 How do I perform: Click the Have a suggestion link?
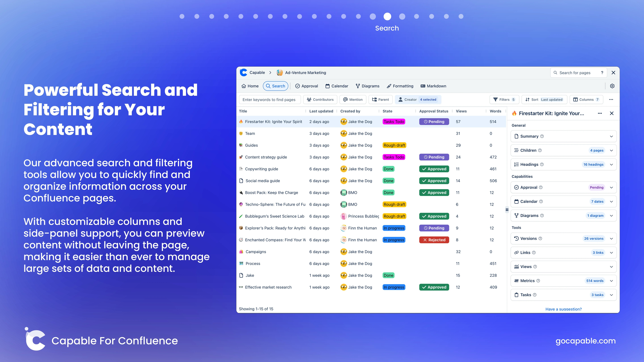point(563,309)
